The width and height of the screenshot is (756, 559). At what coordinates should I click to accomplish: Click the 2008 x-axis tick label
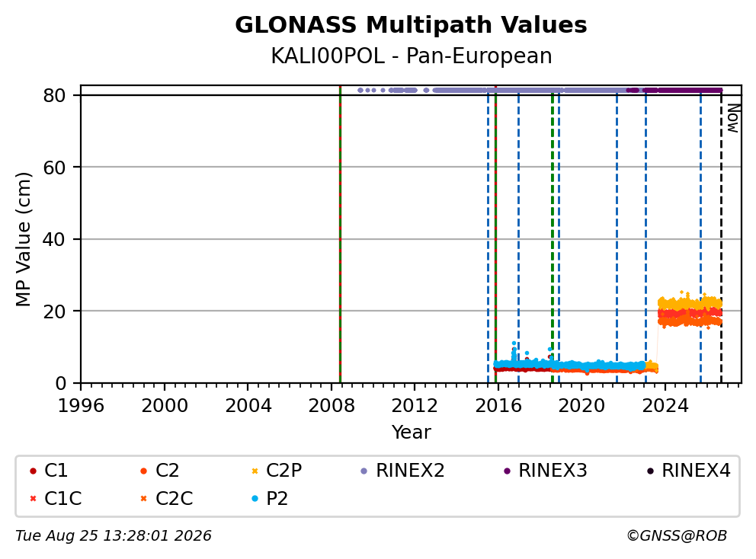(x=332, y=406)
